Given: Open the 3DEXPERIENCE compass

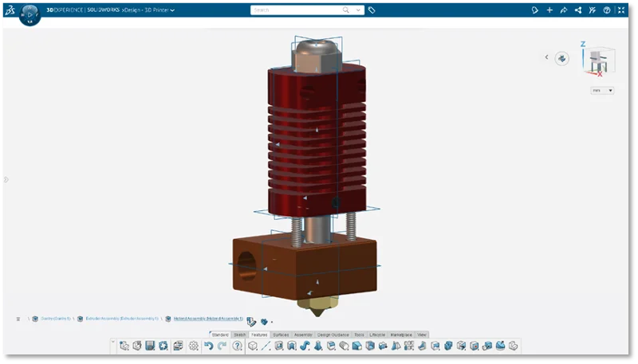Looking at the screenshot, I should click(x=29, y=14).
